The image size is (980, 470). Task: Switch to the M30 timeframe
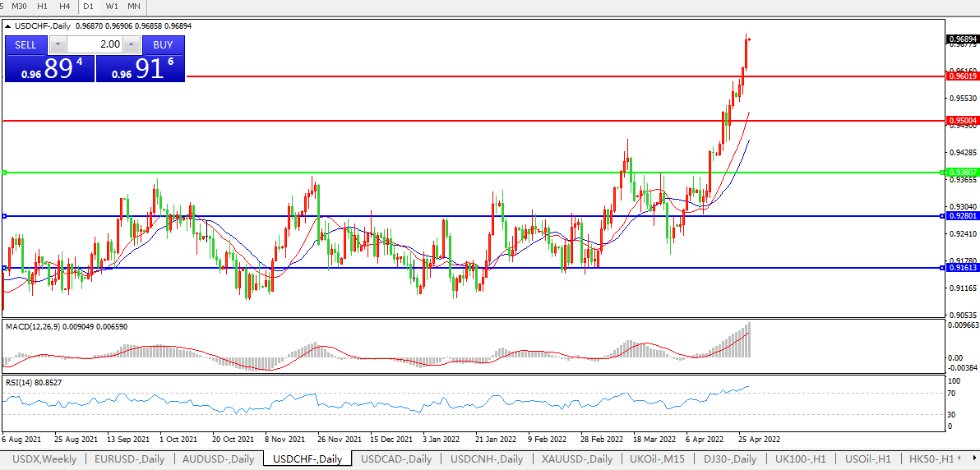point(19,7)
